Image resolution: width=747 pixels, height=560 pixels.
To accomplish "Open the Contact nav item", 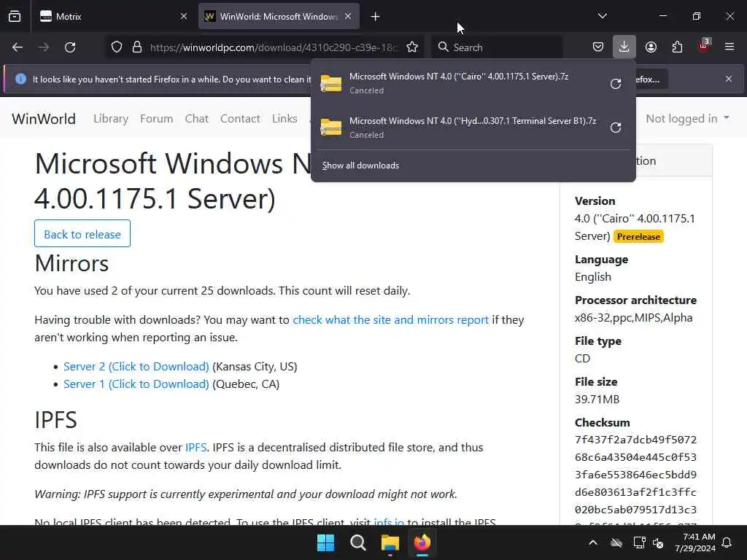I will pyautogui.click(x=240, y=119).
